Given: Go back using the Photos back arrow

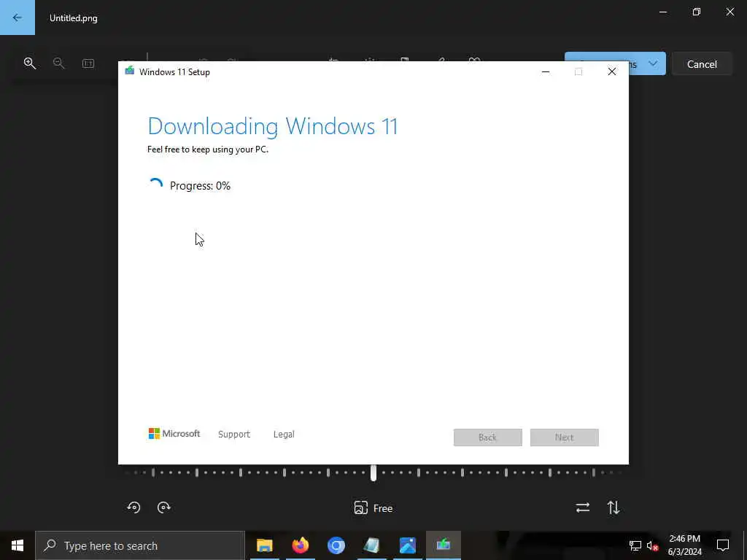Looking at the screenshot, I should [18, 17].
